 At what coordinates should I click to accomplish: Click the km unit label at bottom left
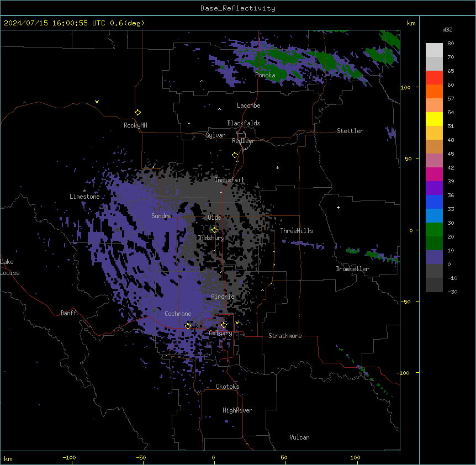pos(8,458)
